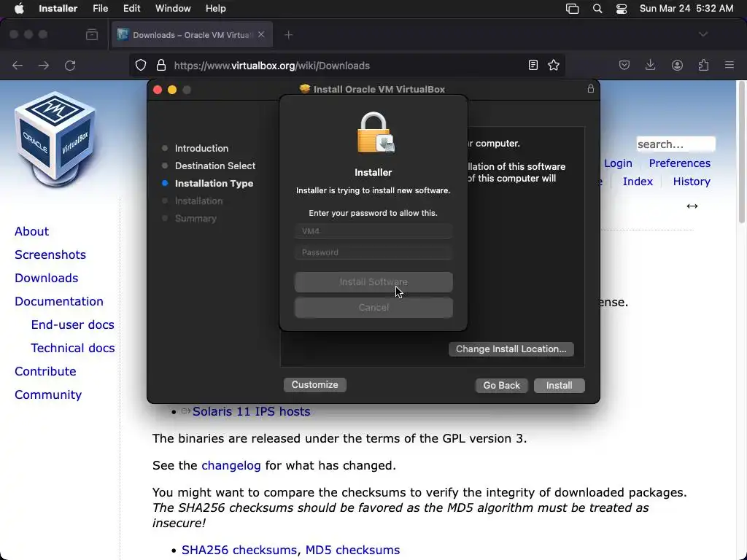Open Spotlight search in menu bar
This screenshot has height=560, width=747.
(x=597, y=9)
